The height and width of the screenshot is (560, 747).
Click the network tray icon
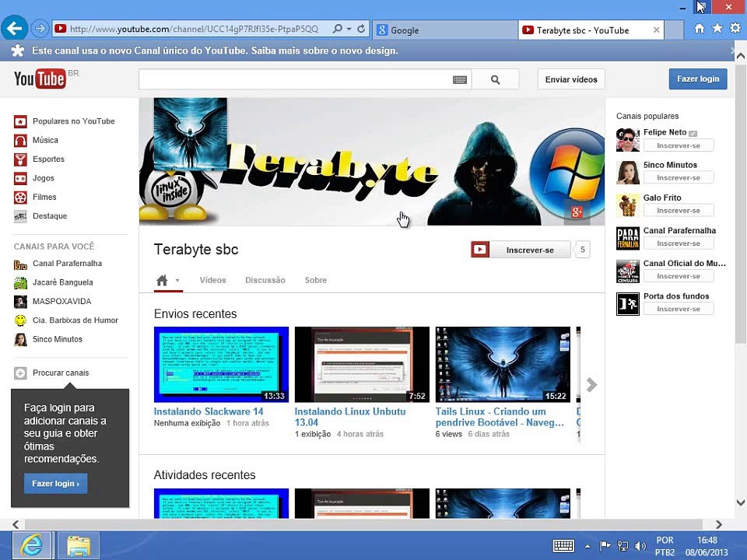point(622,546)
